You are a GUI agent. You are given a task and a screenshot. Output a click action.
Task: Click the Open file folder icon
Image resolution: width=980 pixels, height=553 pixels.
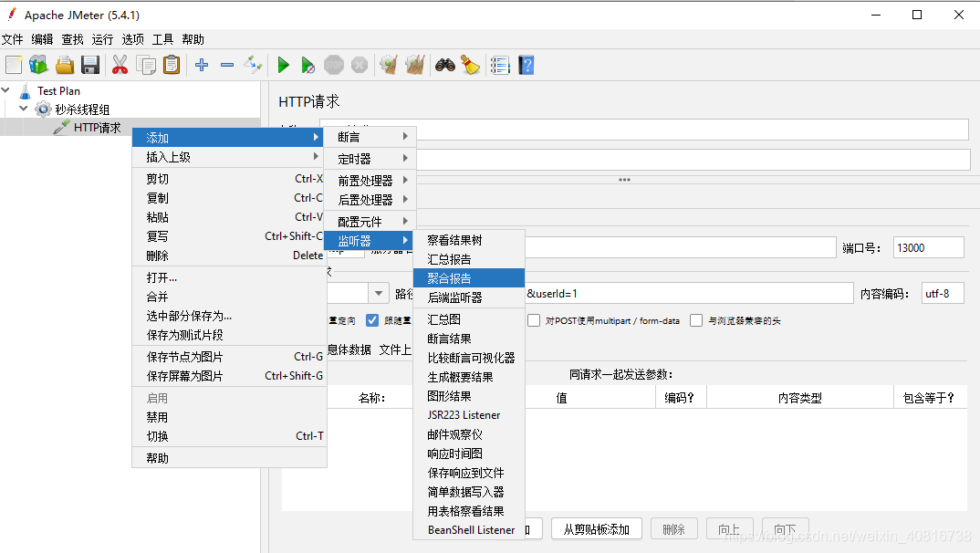(65, 65)
